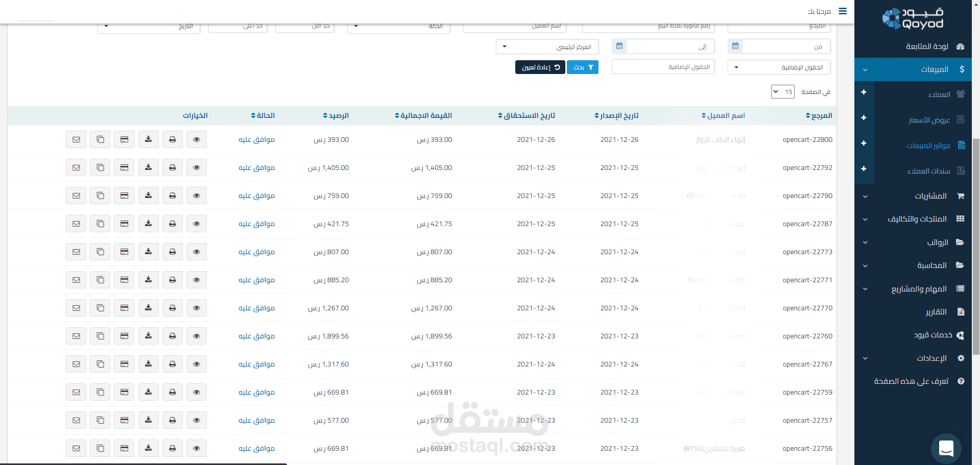980x465 pixels.
Task: Focus the إلى end date field
Action: tap(671, 46)
